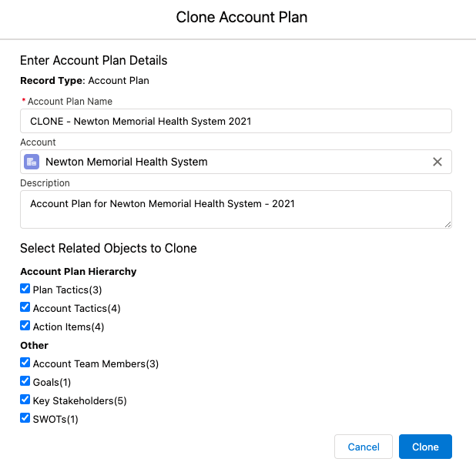
Task: Click the Enter Account Plan Details heading
Action: pyautogui.click(x=93, y=60)
